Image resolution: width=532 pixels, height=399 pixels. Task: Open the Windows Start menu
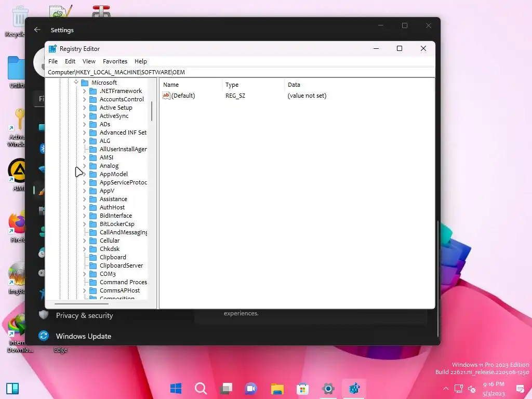pos(176,389)
